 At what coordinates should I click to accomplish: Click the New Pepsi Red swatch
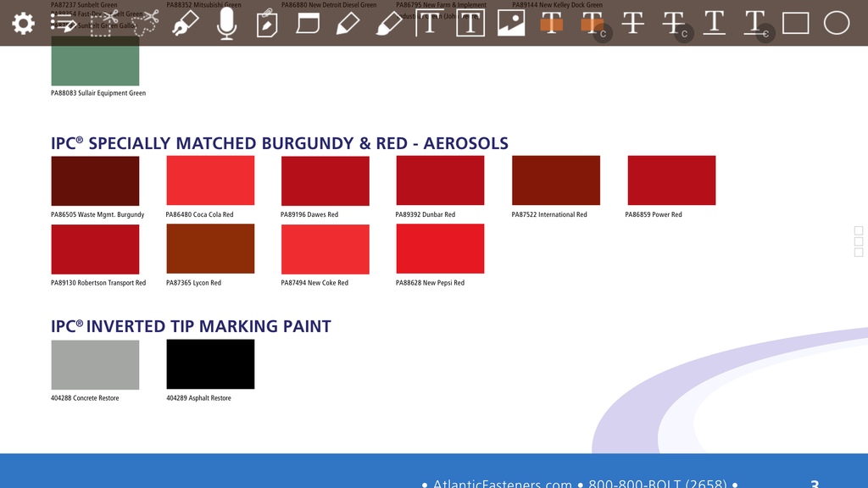pos(440,248)
